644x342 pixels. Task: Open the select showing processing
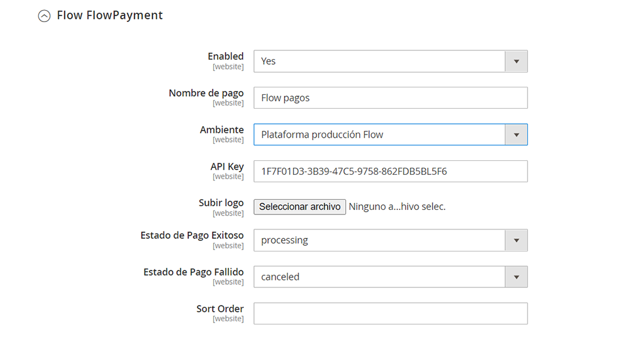390,240
